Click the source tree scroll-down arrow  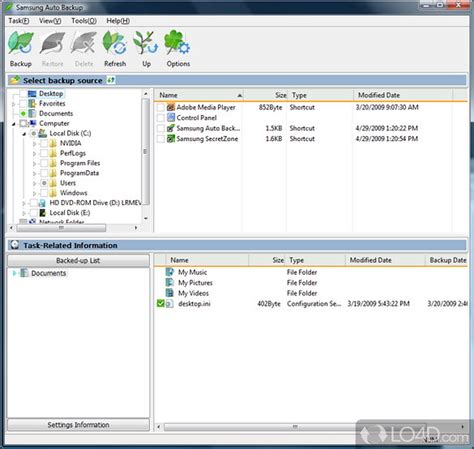(x=146, y=218)
